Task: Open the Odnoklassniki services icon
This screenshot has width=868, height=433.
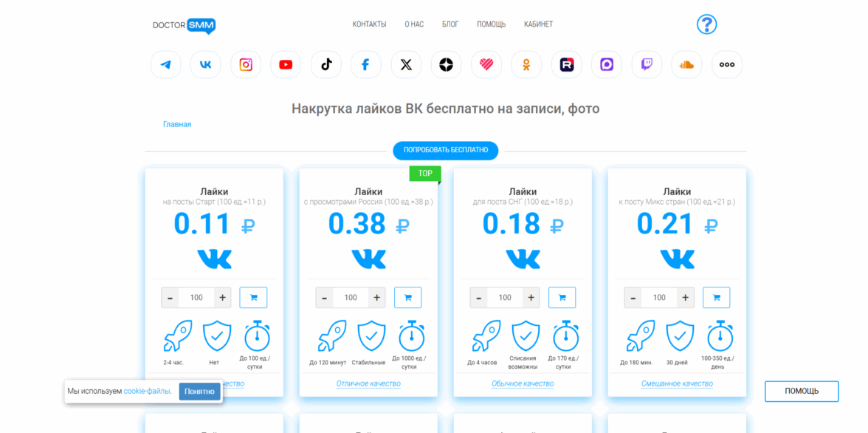Action: tap(526, 65)
